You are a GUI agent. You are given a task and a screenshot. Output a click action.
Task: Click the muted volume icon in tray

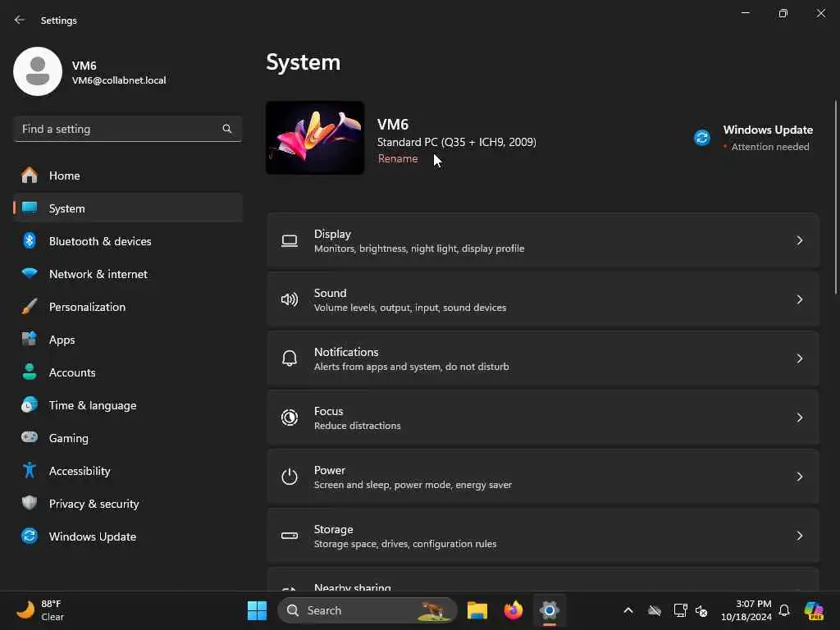(701, 610)
